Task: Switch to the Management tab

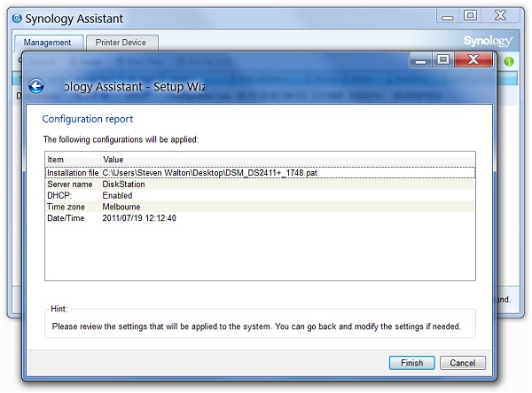Action: click(48, 43)
